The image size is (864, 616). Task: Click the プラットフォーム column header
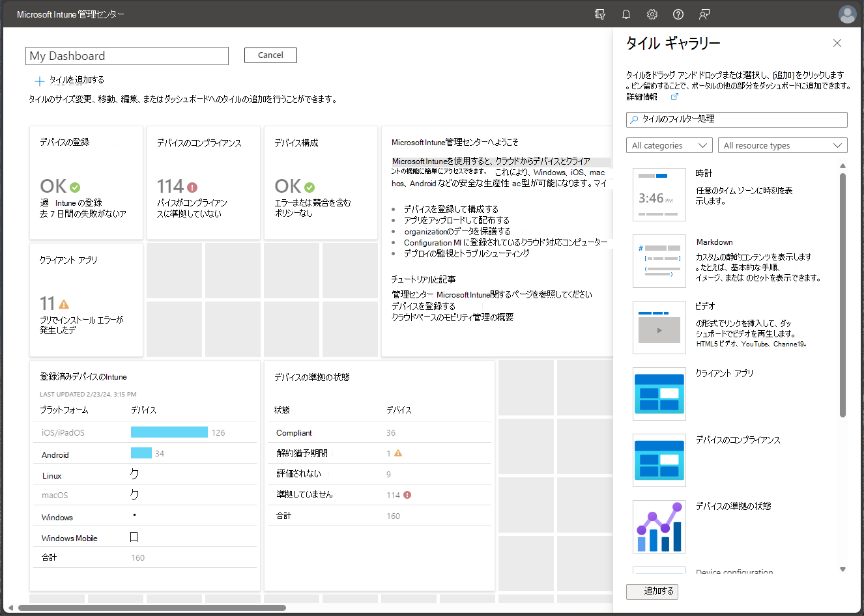point(63,410)
